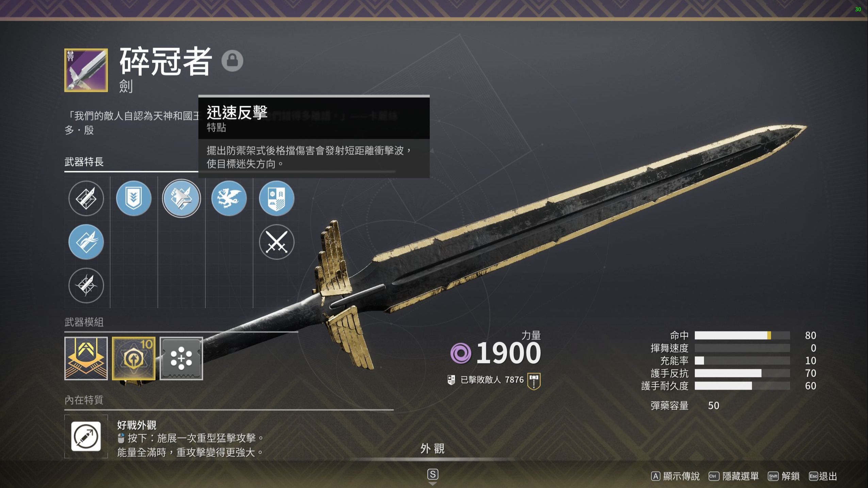The width and height of the screenshot is (868, 488).
Task: Click the dragon trait perk icon
Action: click(229, 198)
